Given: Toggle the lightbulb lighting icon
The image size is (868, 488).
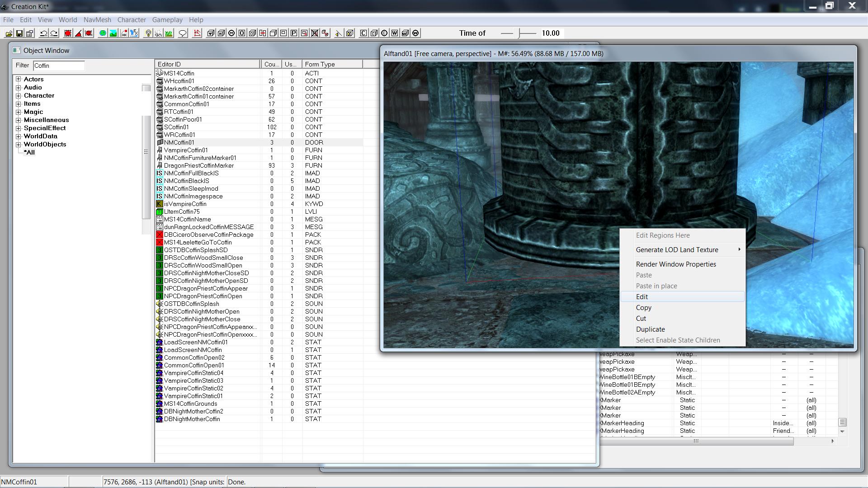Looking at the screenshot, I should pyautogui.click(x=148, y=33).
